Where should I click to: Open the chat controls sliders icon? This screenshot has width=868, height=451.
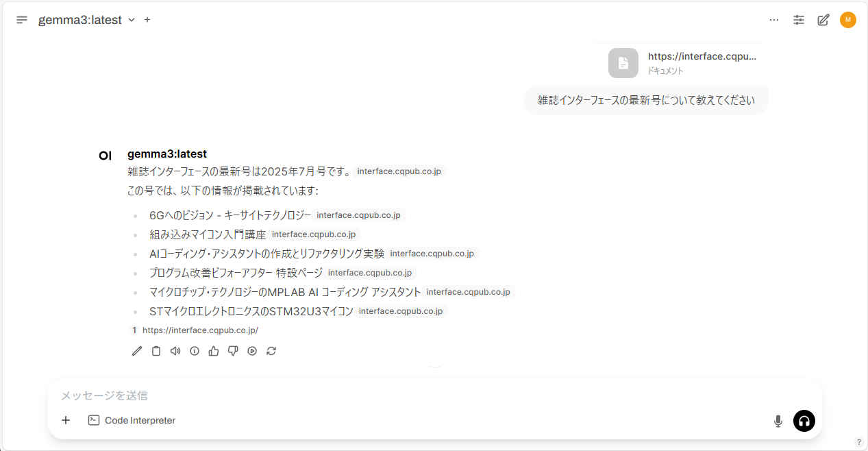coord(799,20)
